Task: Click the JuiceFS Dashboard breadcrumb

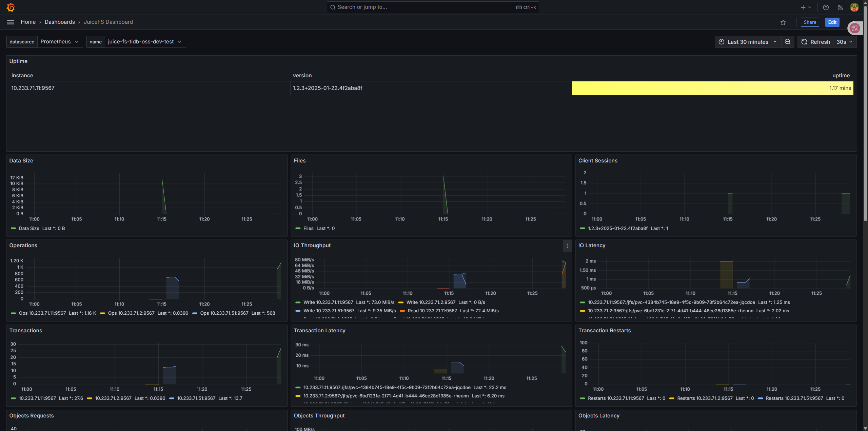Action: point(108,22)
